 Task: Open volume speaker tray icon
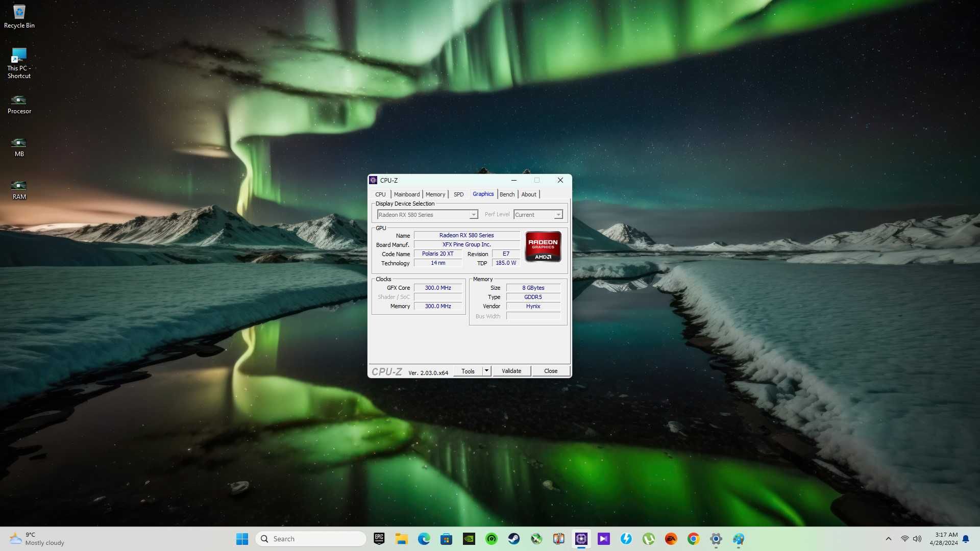pyautogui.click(x=917, y=539)
